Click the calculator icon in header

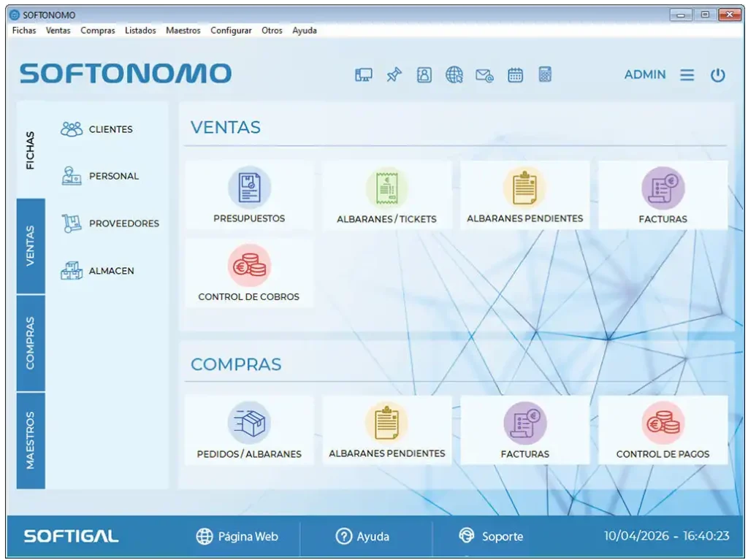(x=545, y=75)
